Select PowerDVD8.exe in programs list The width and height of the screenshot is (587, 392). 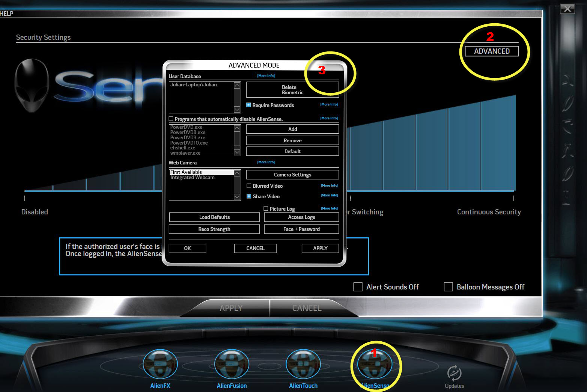(x=188, y=133)
